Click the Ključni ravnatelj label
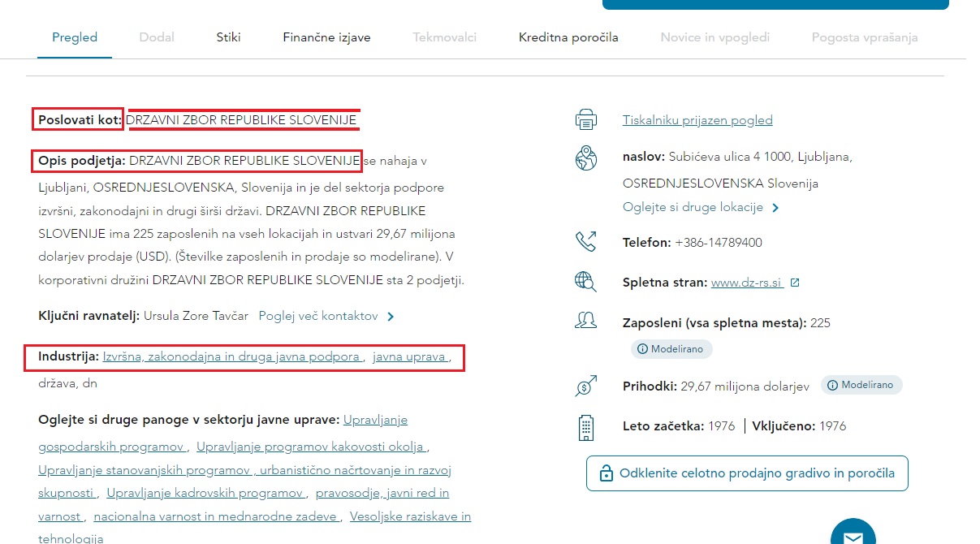 click(x=89, y=316)
